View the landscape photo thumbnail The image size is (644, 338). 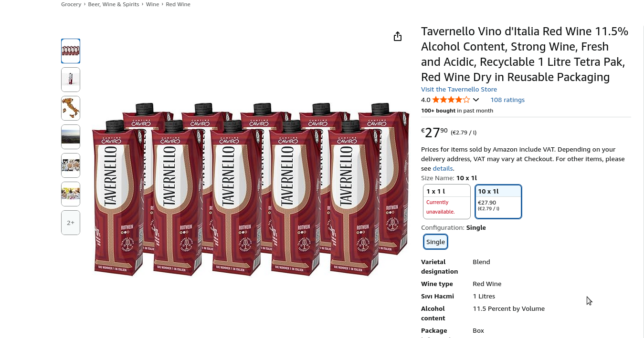click(x=71, y=137)
